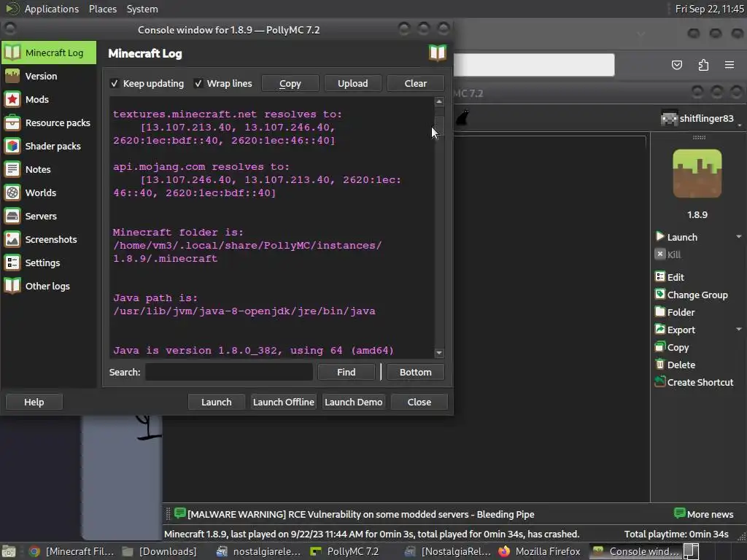Click the Settings icon in sidebar
Screen dimensions: 747x560
(12, 262)
